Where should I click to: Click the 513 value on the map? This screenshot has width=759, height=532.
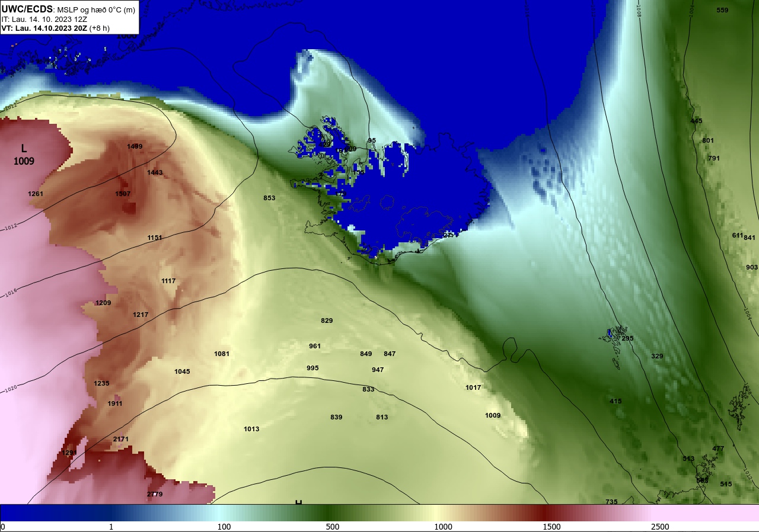(x=688, y=459)
